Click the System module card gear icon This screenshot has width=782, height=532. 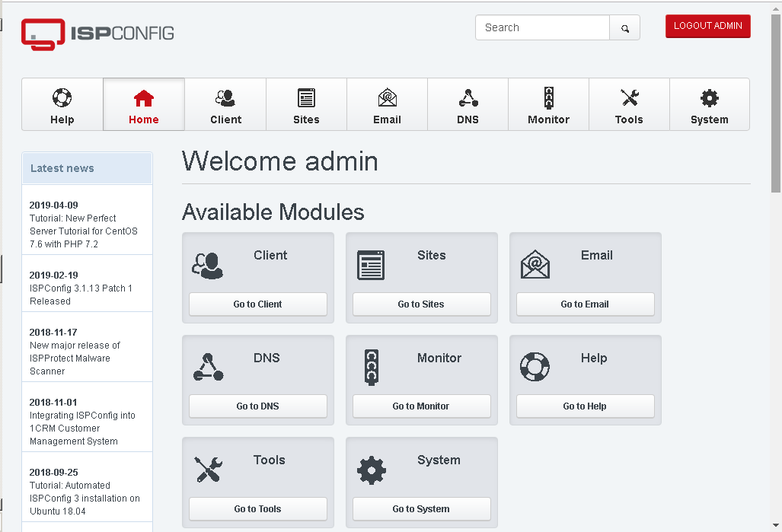click(x=372, y=470)
